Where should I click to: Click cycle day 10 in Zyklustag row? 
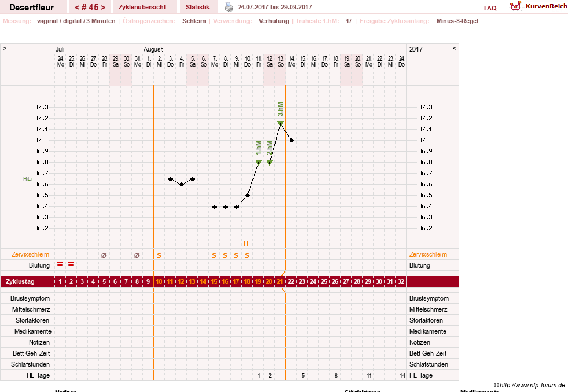(x=159, y=281)
